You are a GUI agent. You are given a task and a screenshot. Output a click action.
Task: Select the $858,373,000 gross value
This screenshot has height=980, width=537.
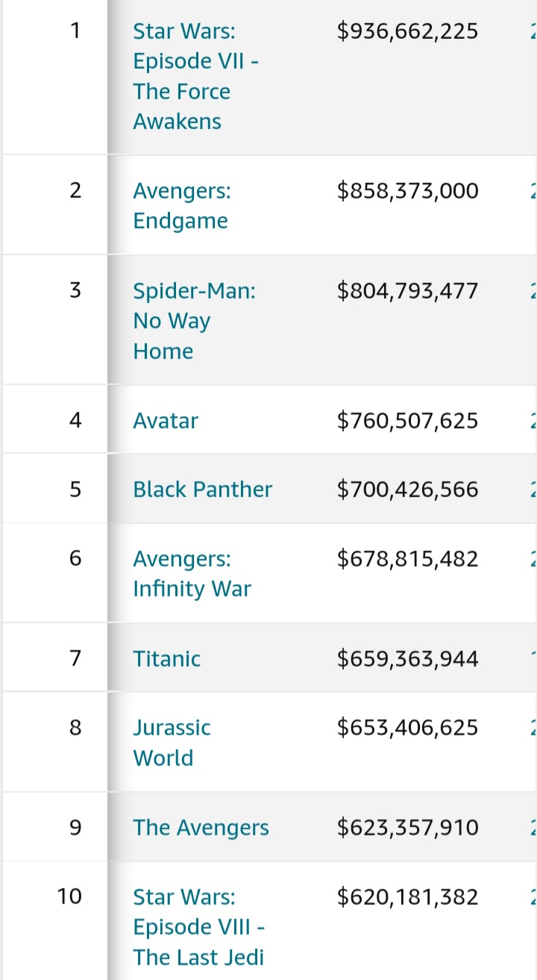click(x=407, y=190)
